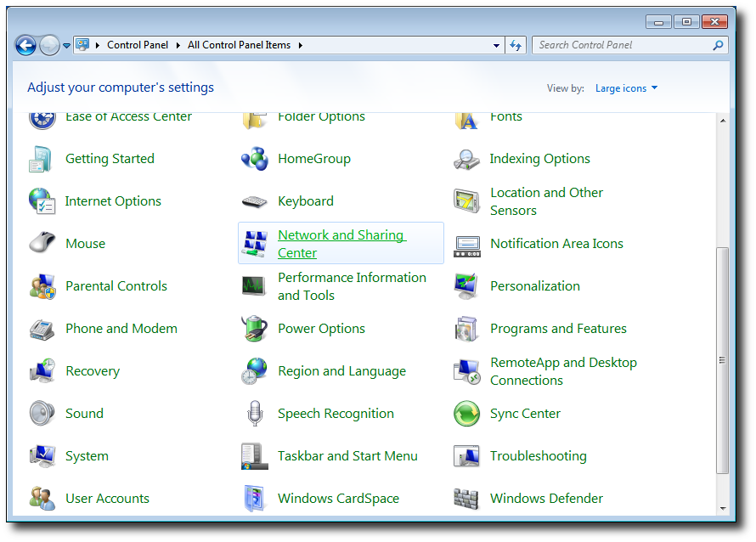Click the search magnifier button
The height and width of the screenshot is (542, 756).
(718, 45)
